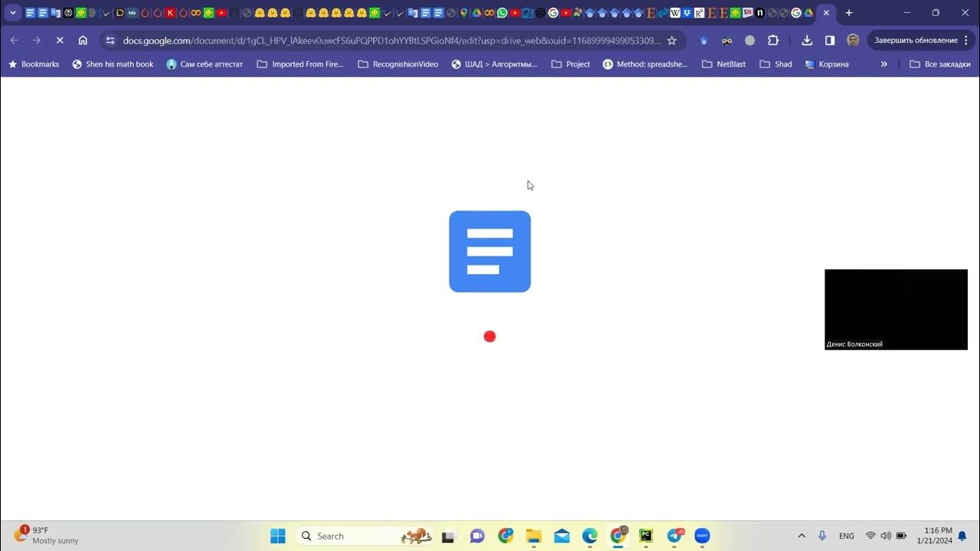The image size is (980, 551).
Task: Open Сам себе аттестат bookmark
Action: click(204, 64)
